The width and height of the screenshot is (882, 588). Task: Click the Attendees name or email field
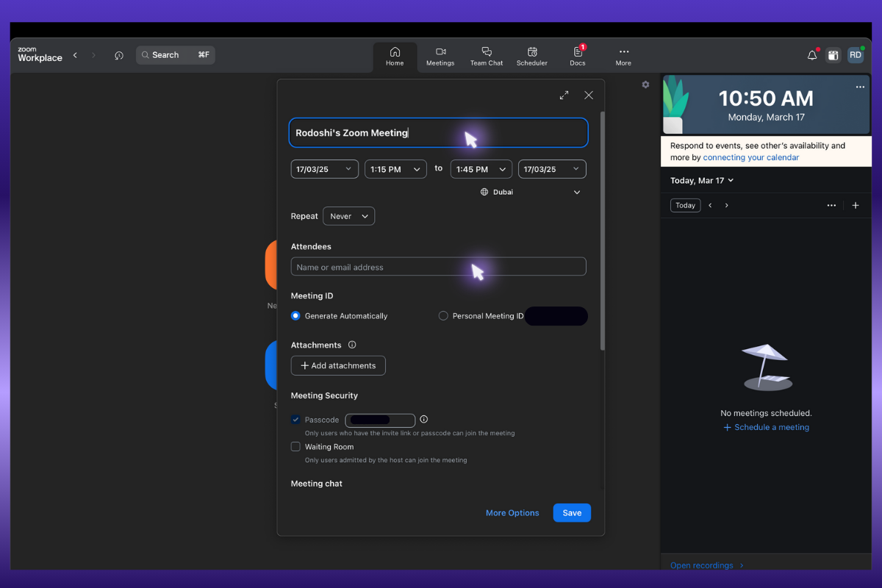[439, 267]
